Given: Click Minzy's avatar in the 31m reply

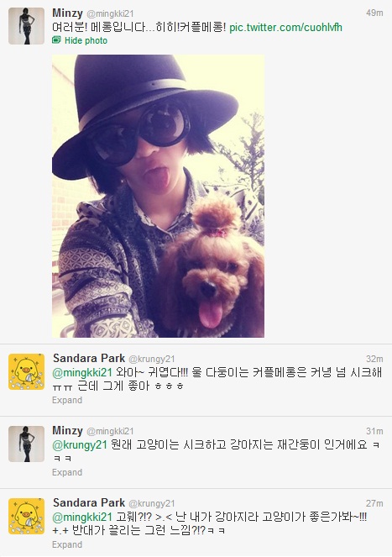Looking at the screenshot, I should point(26,444).
